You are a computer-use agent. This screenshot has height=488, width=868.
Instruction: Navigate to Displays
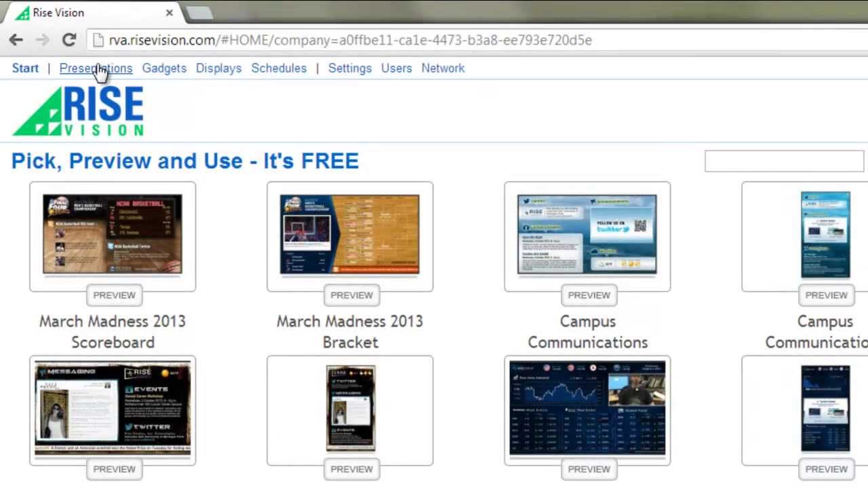[218, 68]
